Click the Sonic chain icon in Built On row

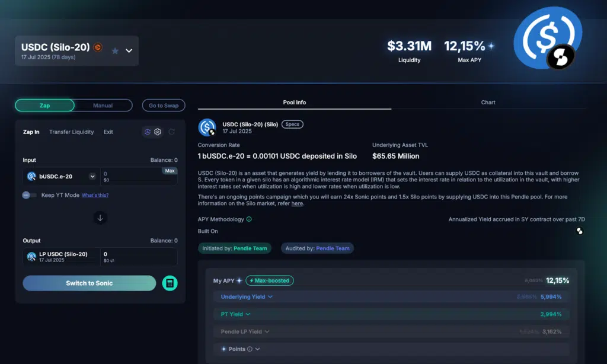pyautogui.click(x=580, y=231)
